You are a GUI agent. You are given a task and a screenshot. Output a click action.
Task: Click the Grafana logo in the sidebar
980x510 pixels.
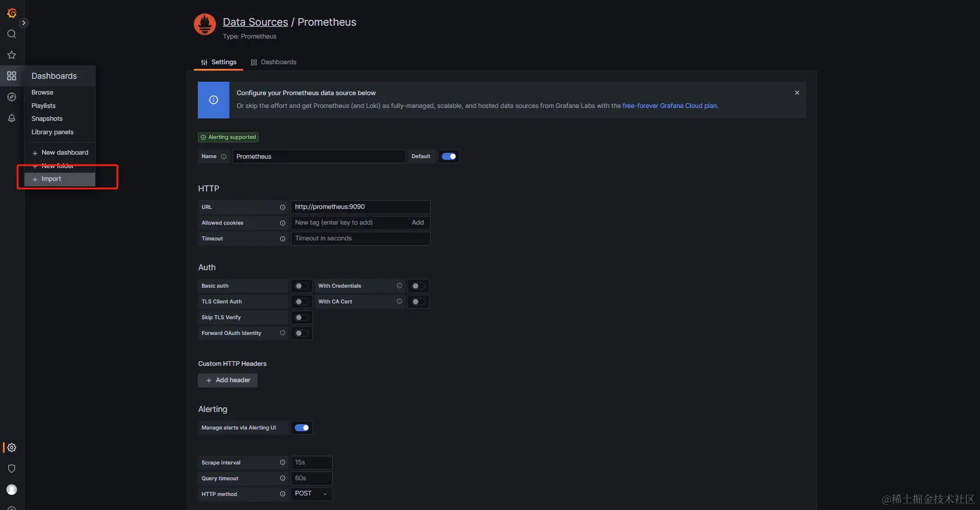click(12, 12)
